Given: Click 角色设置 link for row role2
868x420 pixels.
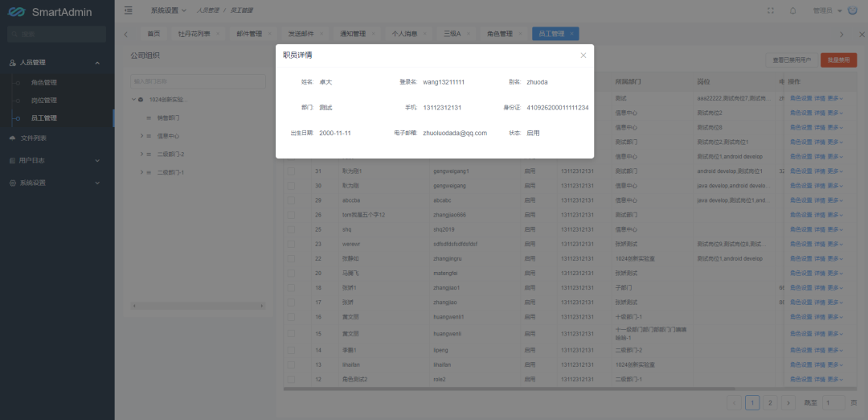Looking at the screenshot, I should click(800, 380).
